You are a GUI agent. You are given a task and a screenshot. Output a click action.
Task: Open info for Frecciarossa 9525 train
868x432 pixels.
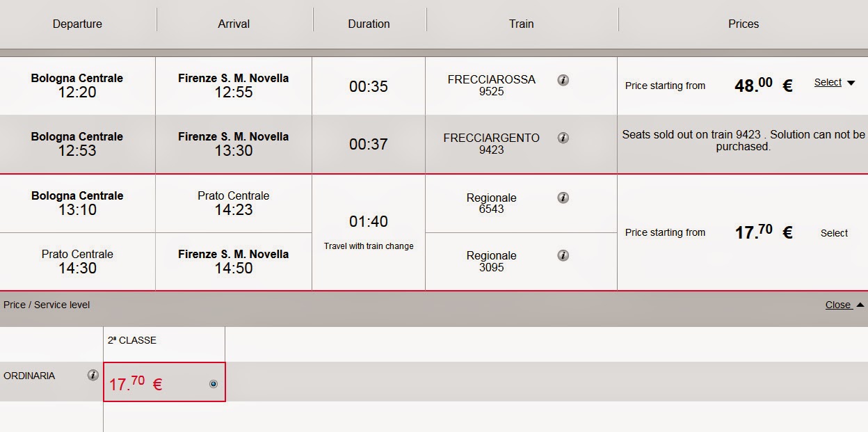pos(563,80)
